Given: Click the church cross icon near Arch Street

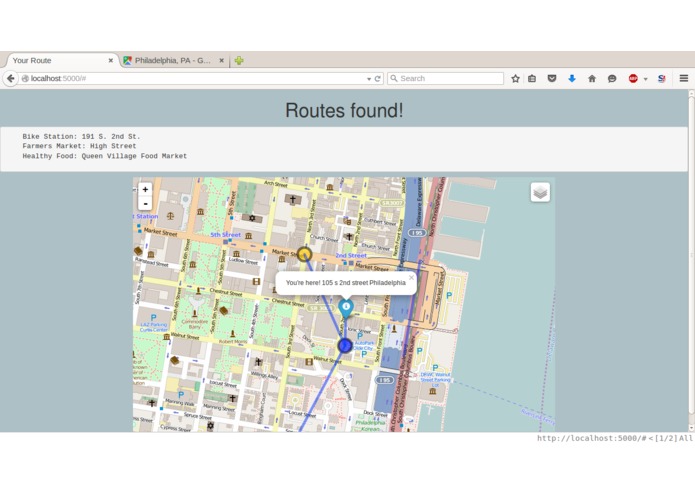Looking at the screenshot, I should pyautogui.click(x=293, y=200).
